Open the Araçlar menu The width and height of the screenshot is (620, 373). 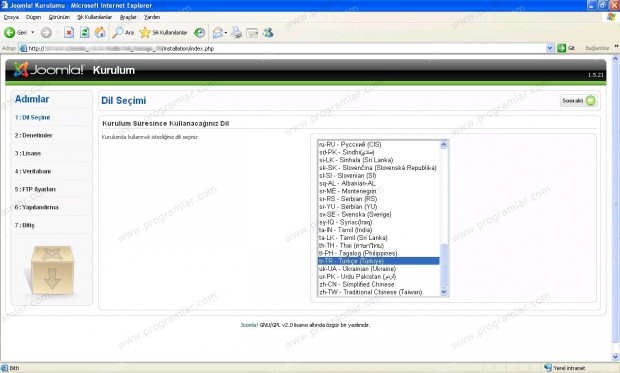pos(128,17)
